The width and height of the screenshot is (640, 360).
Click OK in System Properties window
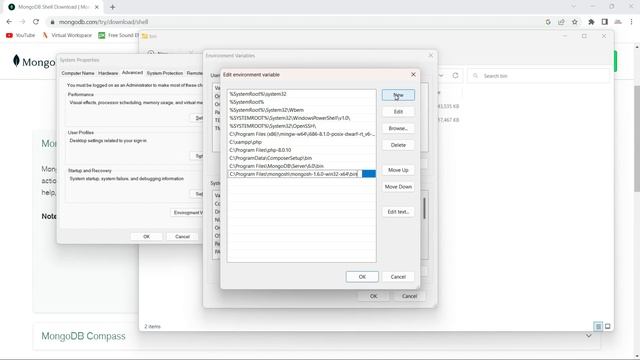147,237
